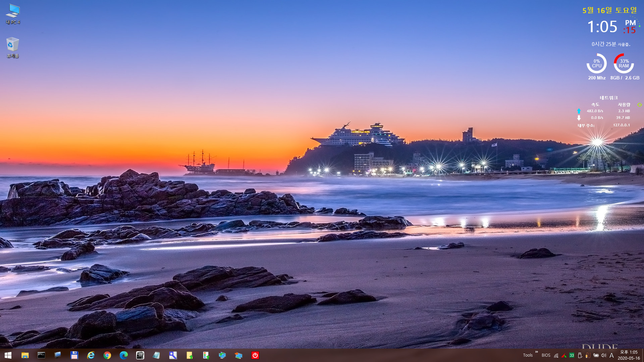Open the blue pixel-grid magnifier taskbar icon

[x=173, y=355]
